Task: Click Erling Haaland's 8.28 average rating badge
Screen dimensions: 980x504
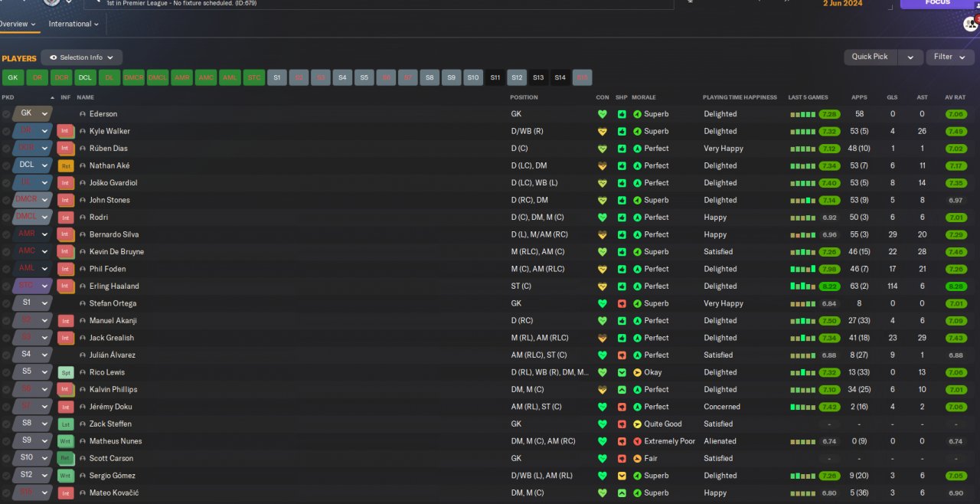Action: click(955, 286)
